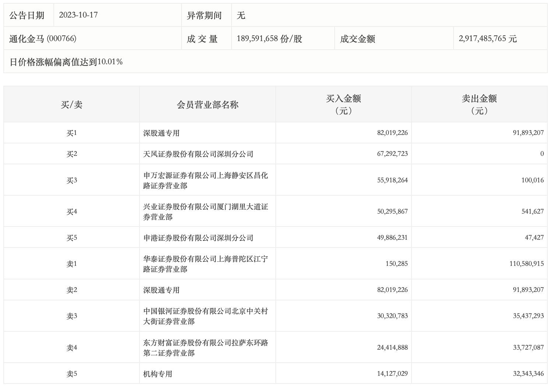Click the 成交金额 value 2,917,485,765 元

pos(487,39)
